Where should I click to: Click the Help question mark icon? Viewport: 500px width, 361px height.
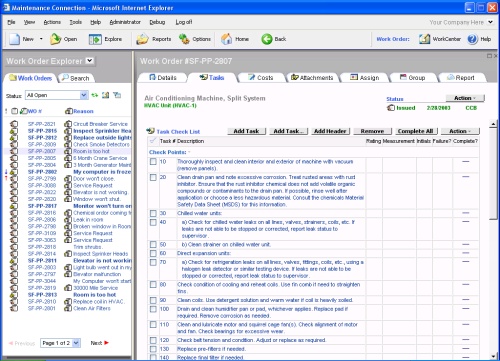[x=472, y=39]
